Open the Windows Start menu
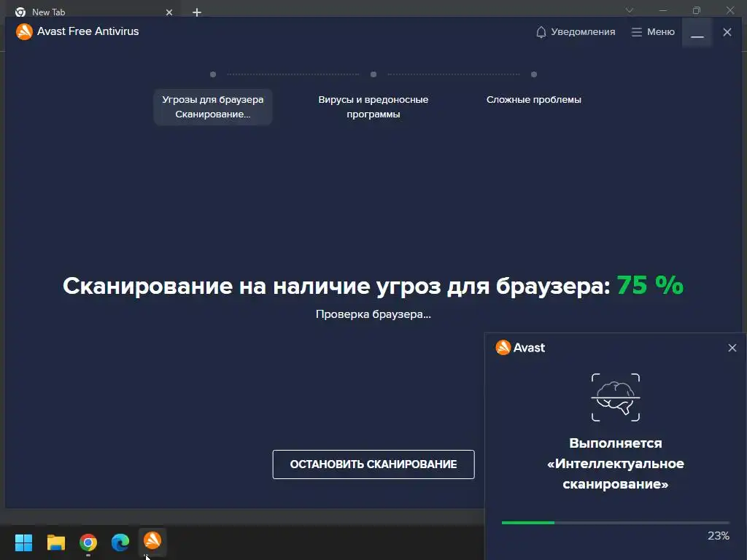747x560 pixels. [x=23, y=542]
